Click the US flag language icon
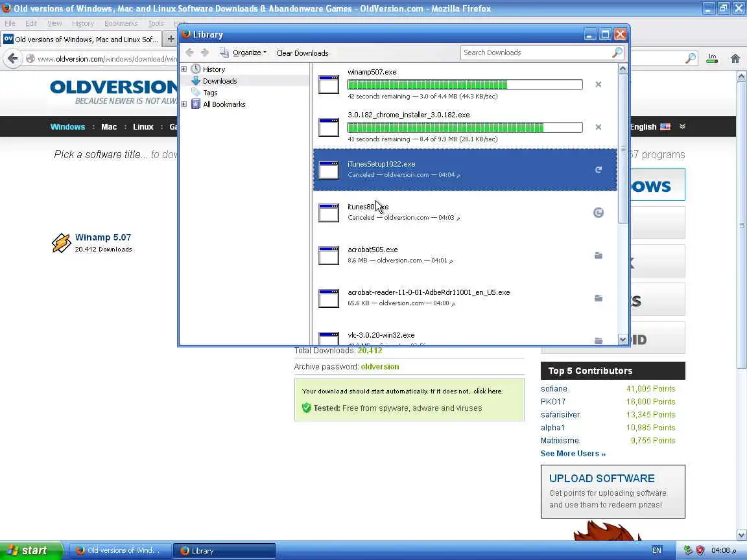The height and width of the screenshot is (560, 747). coord(665,126)
